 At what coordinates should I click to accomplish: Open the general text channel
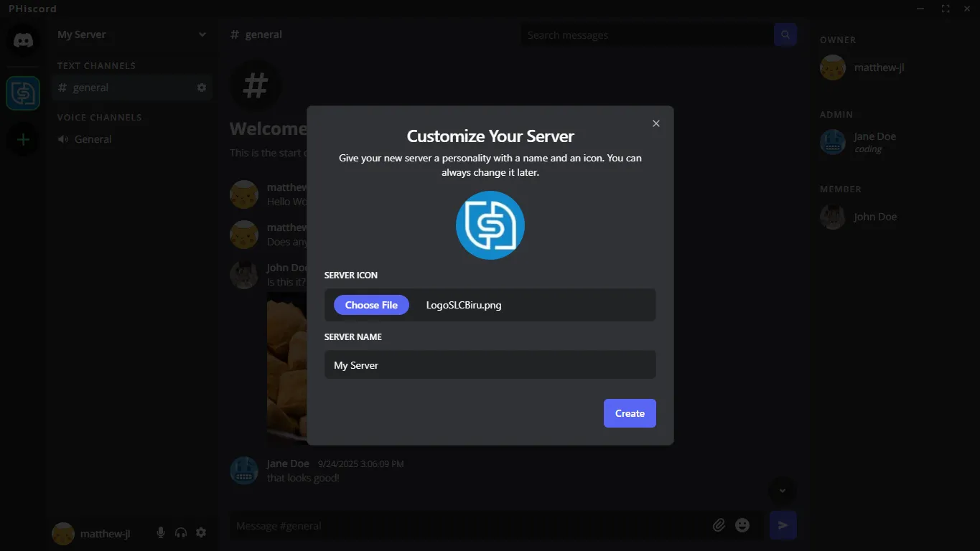coord(91,88)
